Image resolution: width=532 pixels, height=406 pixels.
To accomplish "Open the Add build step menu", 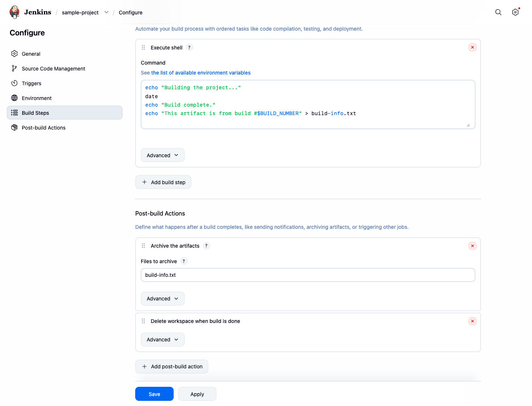I will [x=163, y=182].
